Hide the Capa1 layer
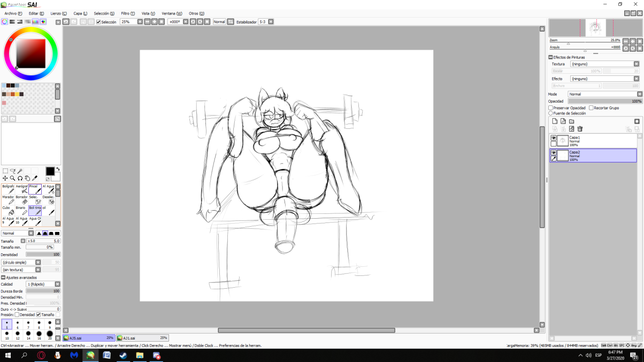This screenshot has width=644, height=362. (554, 138)
